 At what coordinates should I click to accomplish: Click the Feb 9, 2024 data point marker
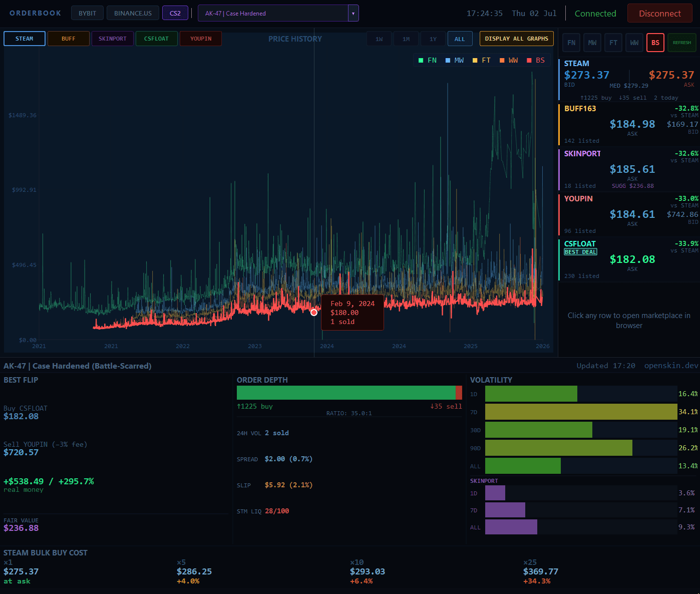[314, 313]
